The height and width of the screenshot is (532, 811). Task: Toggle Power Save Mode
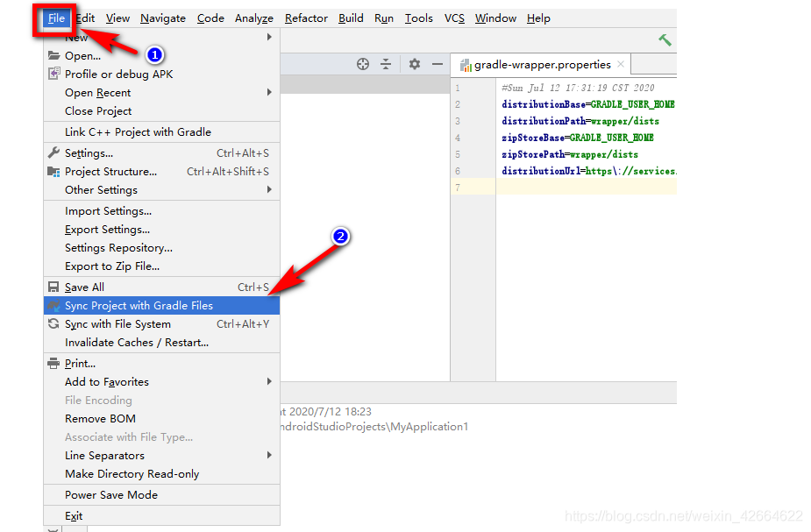pyautogui.click(x=162, y=495)
